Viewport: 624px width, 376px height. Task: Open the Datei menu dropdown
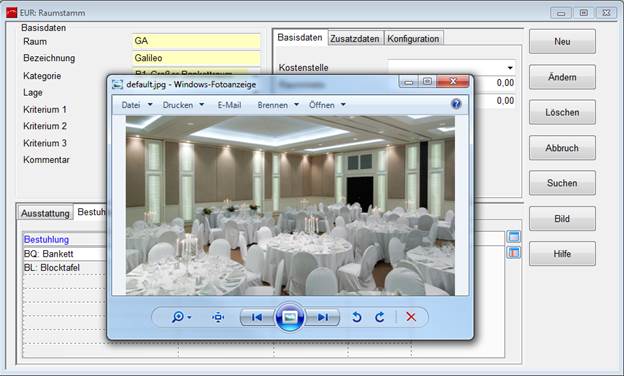coord(136,105)
